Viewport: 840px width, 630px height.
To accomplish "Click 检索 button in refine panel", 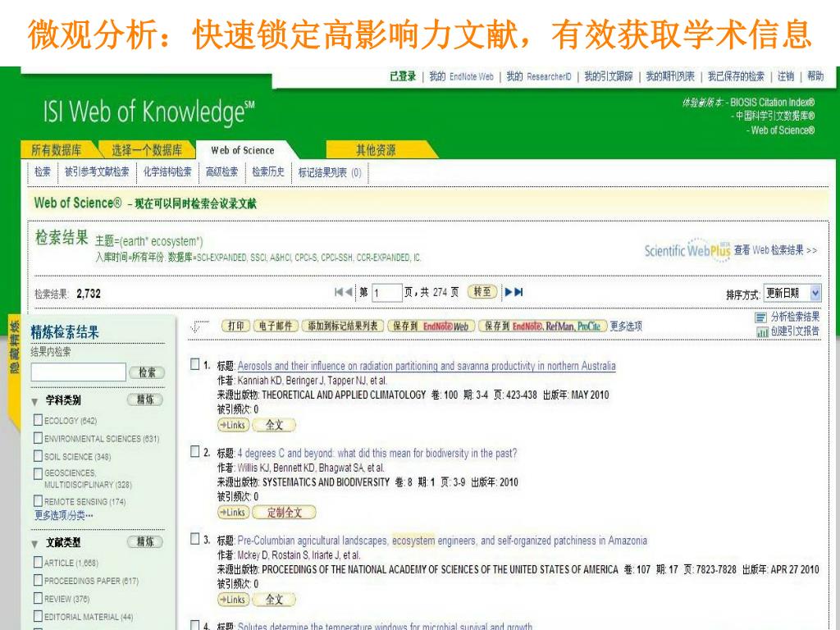I will click(147, 372).
